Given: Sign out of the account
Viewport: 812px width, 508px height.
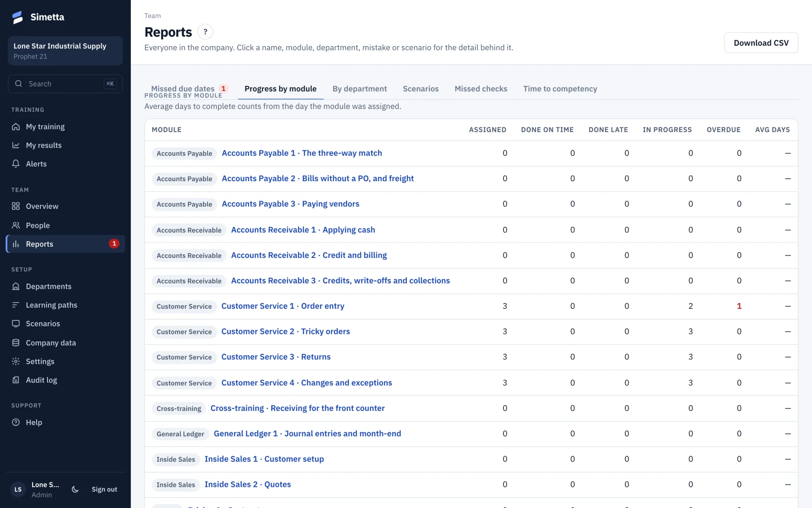Looking at the screenshot, I should pyautogui.click(x=104, y=489).
